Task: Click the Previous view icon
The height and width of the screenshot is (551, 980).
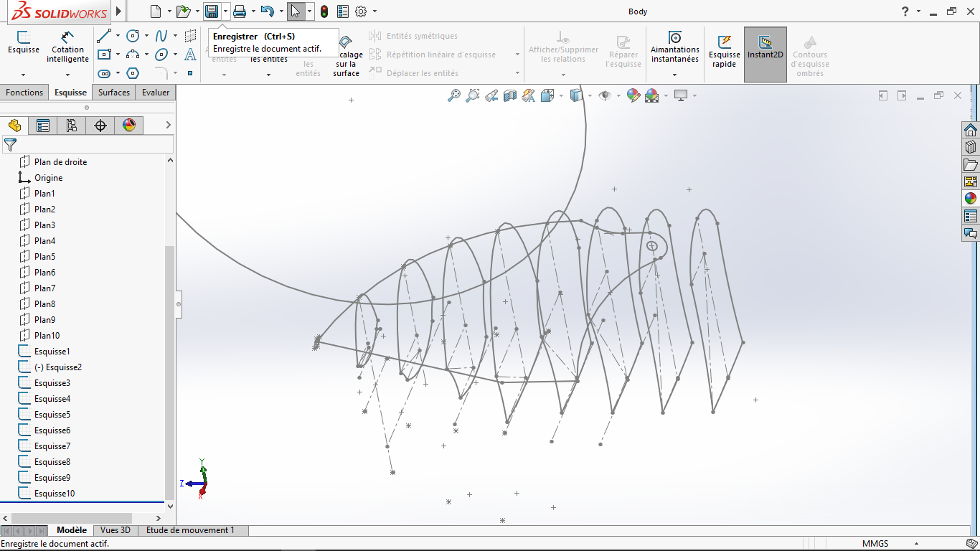Action: pos(491,95)
